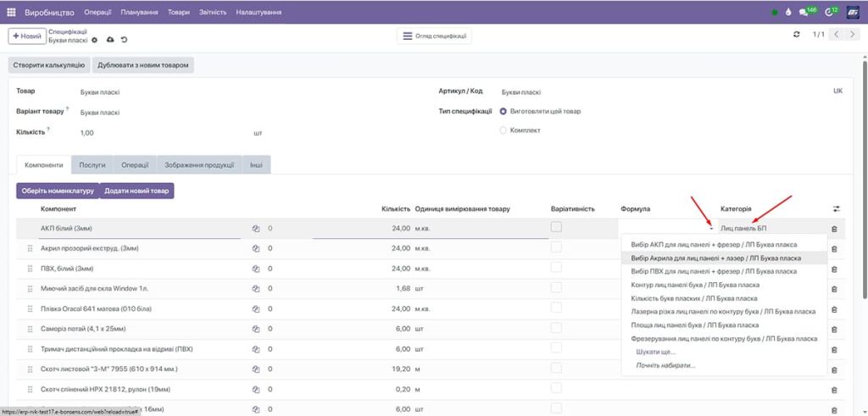The image size is (868, 416).
Task: Click the cloud save icon
Action: tap(109, 40)
